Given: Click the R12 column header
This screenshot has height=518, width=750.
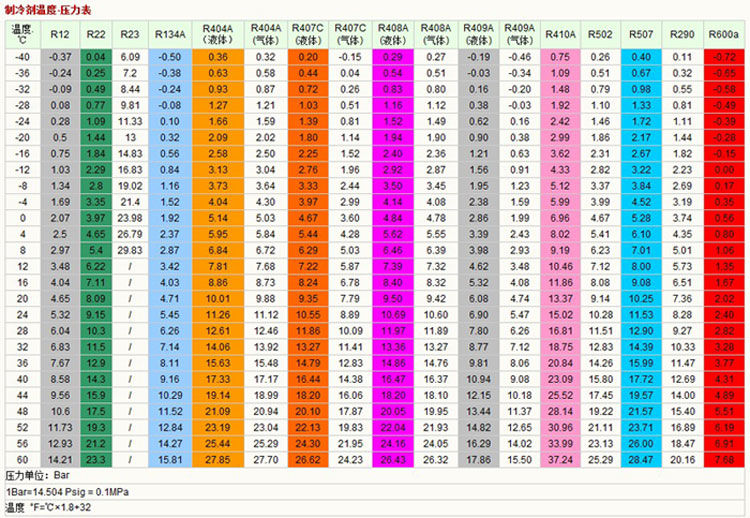Looking at the screenshot, I should [x=59, y=35].
